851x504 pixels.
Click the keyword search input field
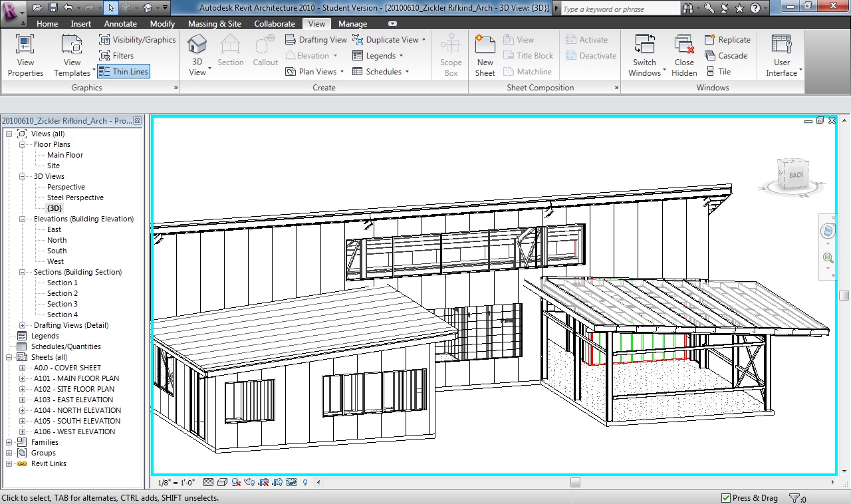click(618, 9)
